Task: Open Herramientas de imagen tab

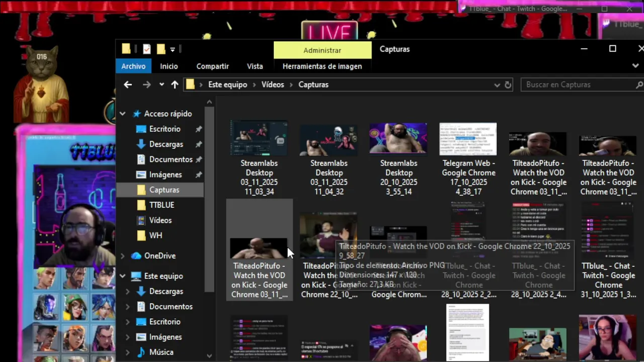Action: (322, 66)
